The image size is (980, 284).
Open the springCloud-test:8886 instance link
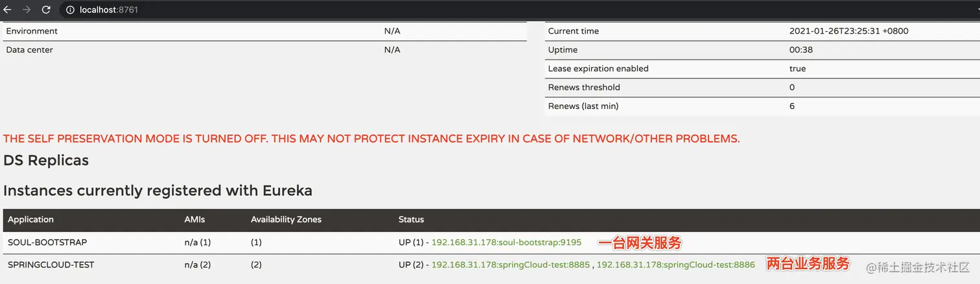coord(675,265)
